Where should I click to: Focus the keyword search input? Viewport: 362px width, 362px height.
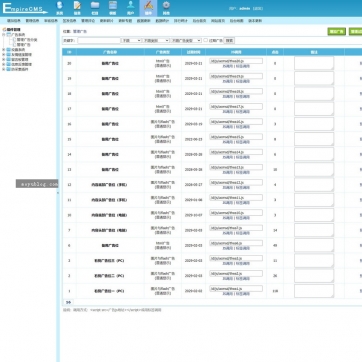(x=99, y=40)
